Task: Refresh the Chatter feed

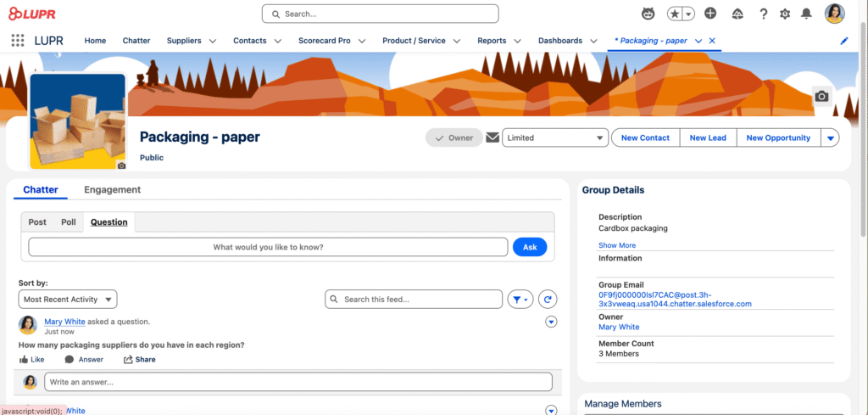Action: 548,300
